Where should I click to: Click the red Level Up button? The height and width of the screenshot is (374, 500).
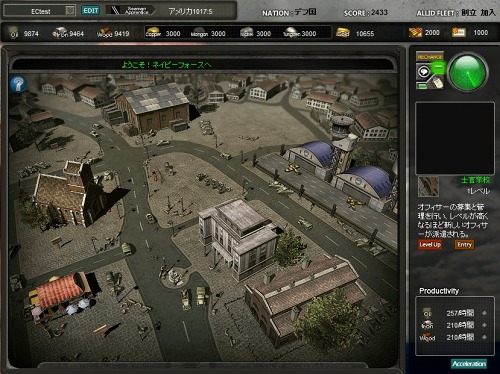pos(430,245)
